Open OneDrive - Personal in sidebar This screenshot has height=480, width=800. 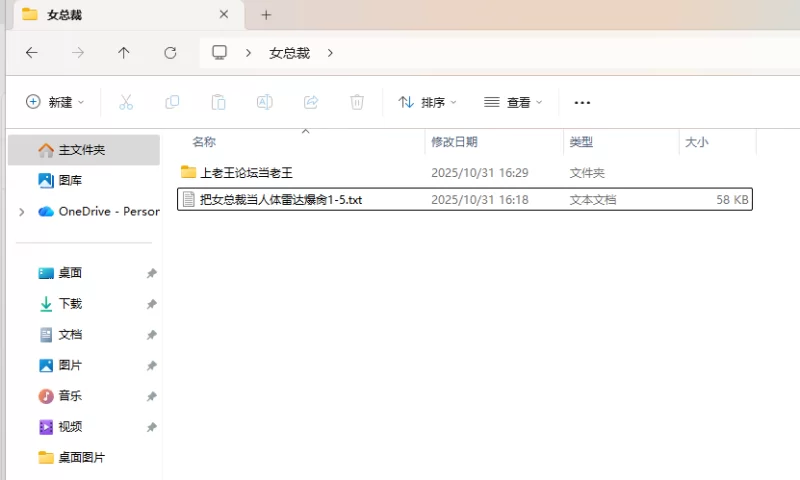[x=98, y=211]
